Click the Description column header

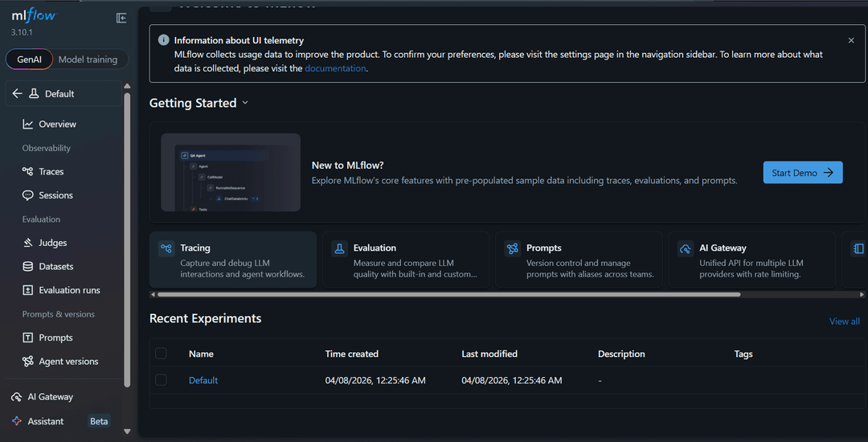[621, 354]
